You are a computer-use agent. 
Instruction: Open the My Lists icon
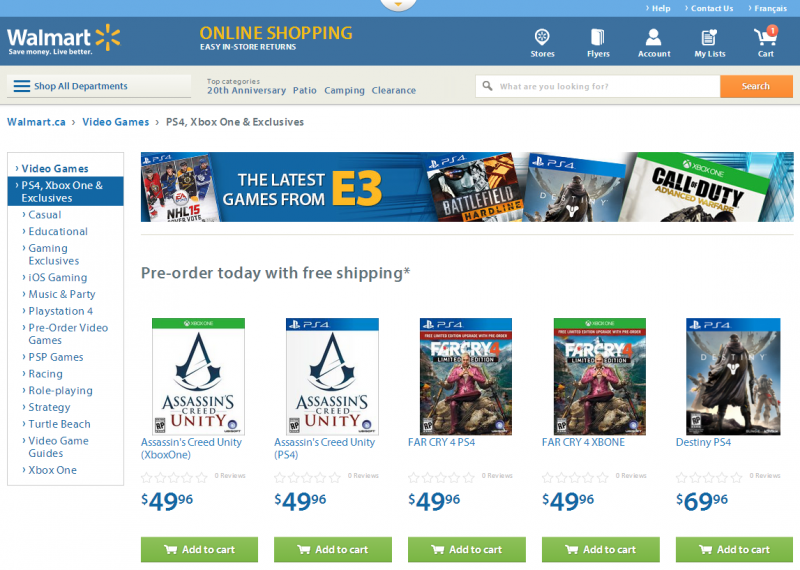point(709,37)
